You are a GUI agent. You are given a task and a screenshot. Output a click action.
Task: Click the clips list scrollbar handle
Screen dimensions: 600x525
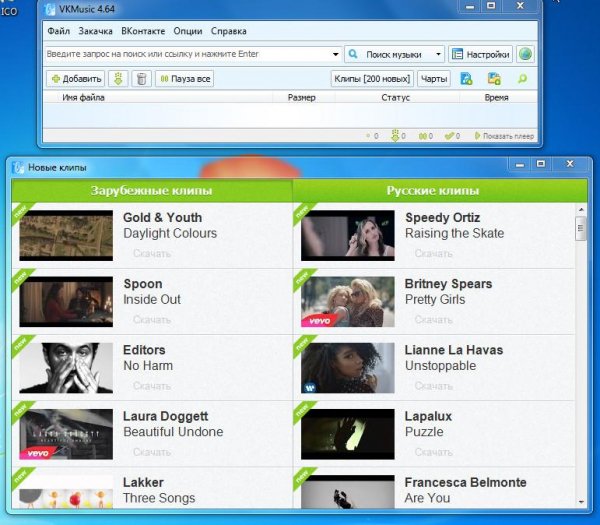click(581, 228)
